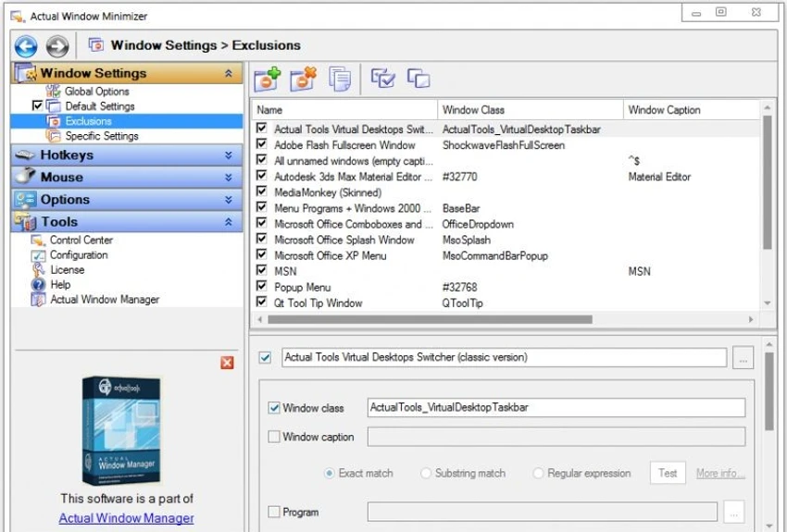
Task: Click the duplicate windows toolbar icon
Action: tap(418, 79)
